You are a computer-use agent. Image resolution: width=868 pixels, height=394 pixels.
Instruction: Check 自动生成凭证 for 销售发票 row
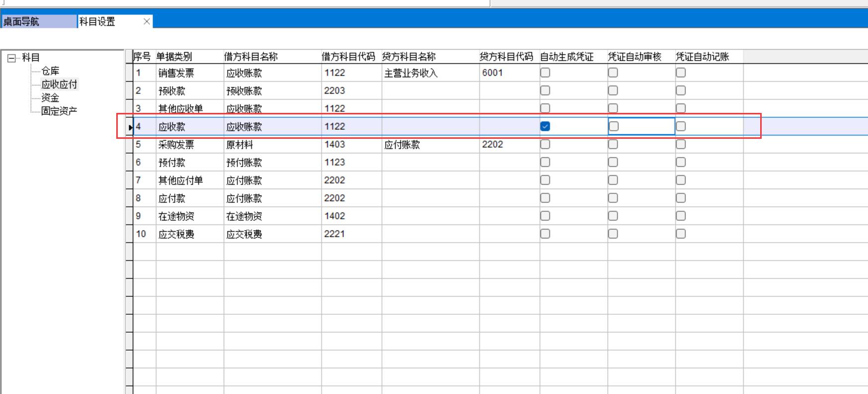[545, 73]
